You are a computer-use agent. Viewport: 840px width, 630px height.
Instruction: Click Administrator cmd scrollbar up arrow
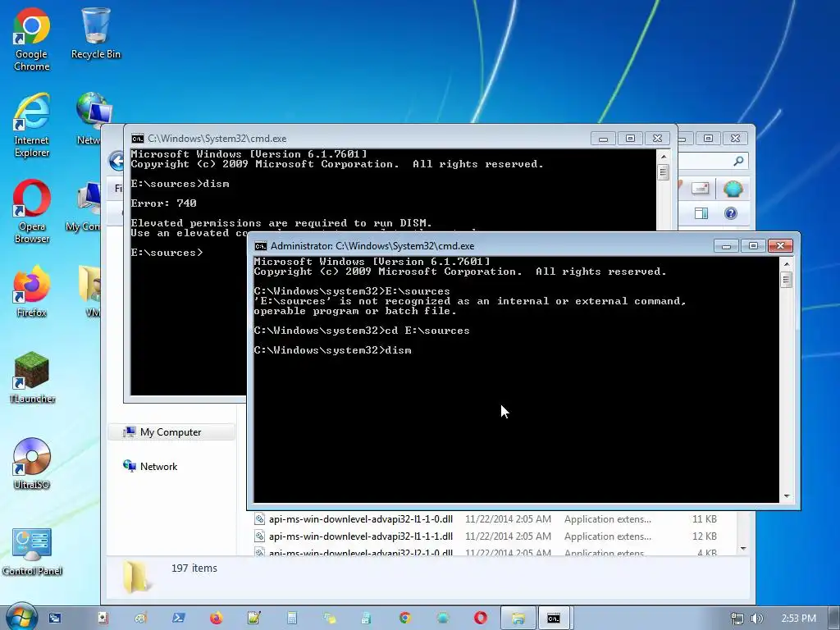pyautogui.click(x=787, y=263)
